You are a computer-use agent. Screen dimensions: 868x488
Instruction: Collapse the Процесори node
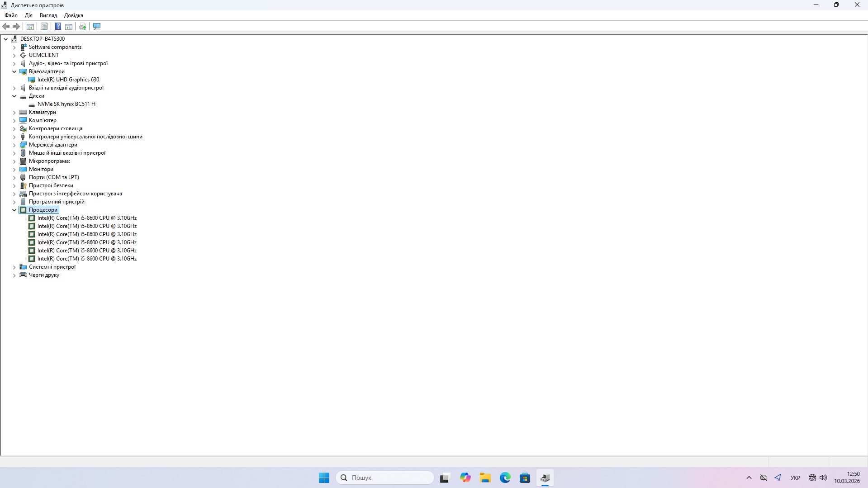(x=14, y=210)
